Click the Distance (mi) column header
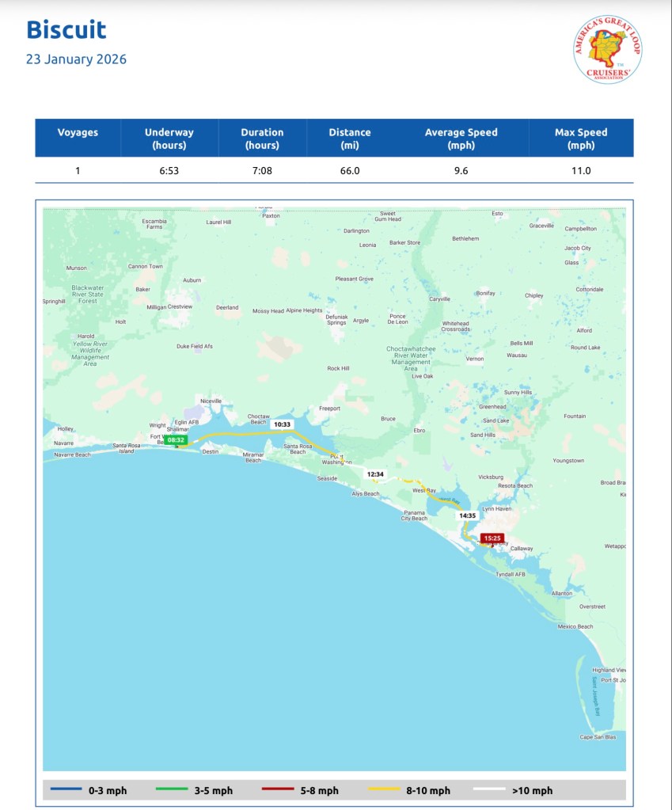 point(349,139)
